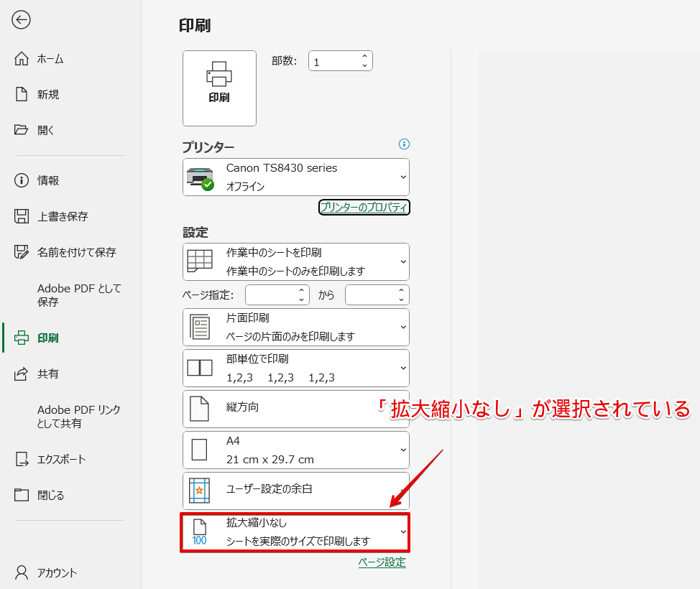700x589 pixels.
Task: Click the 開く folder icon
Action: 22,129
